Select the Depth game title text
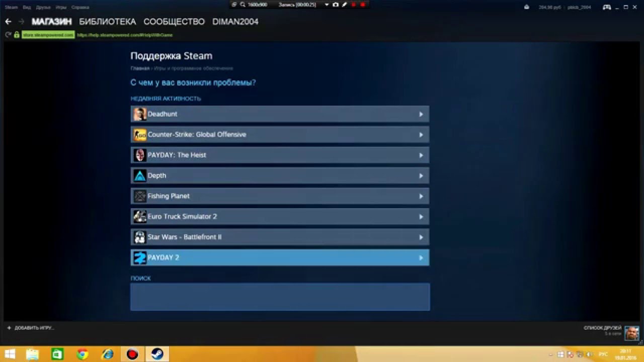Image resolution: width=644 pixels, height=362 pixels. coord(157,176)
